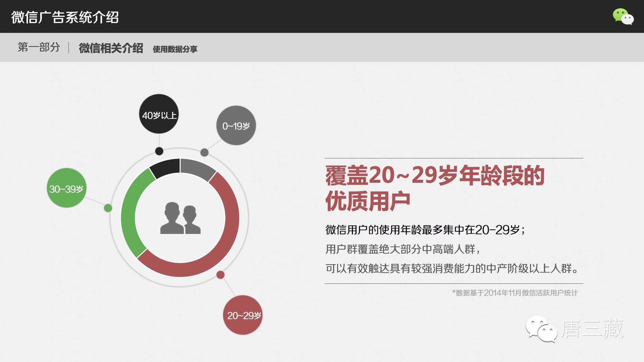Select the red 20~29岁 bubble
The width and height of the screenshot is (644, 362).
[x=243, y=315]
